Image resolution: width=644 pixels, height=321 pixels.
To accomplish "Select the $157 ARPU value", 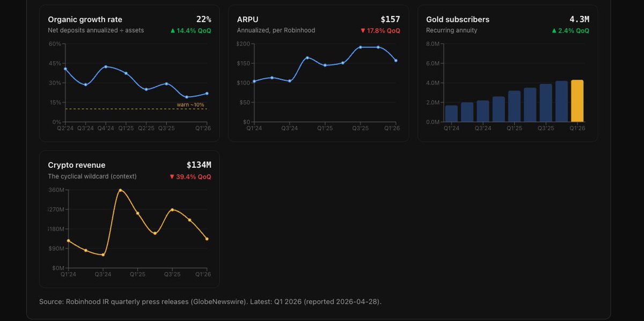I will pyautogui.click(x=390, y=19).
